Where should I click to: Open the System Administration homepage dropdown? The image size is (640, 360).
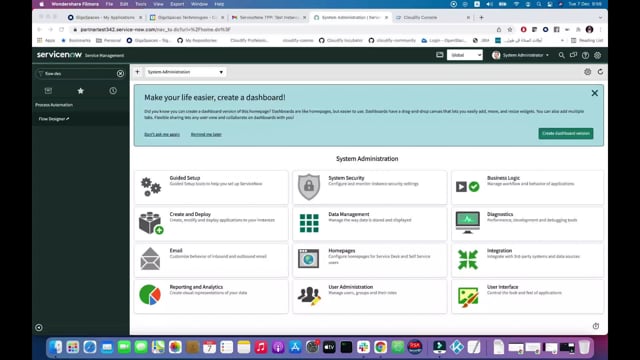point(186,72)
